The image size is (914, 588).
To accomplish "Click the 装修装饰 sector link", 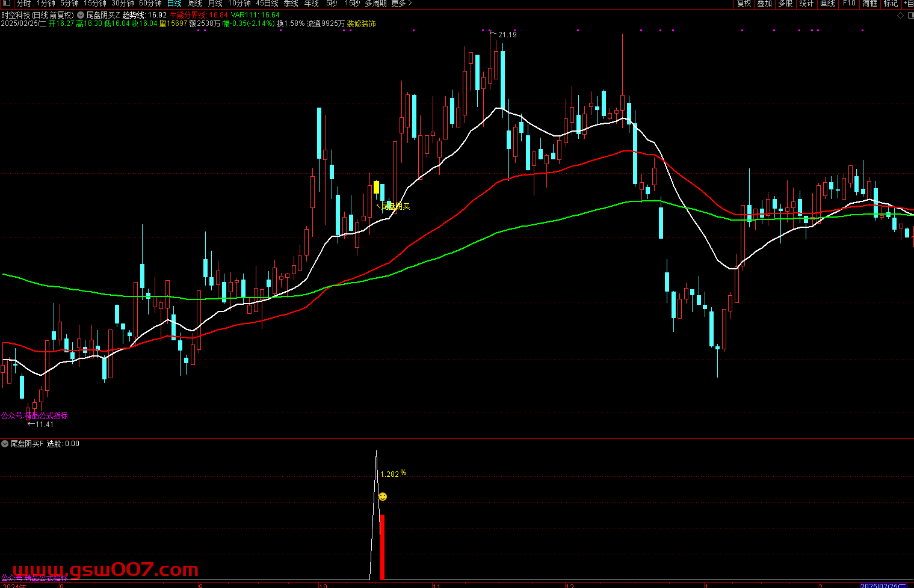I will pyautogui.click(x=361, y=23).
